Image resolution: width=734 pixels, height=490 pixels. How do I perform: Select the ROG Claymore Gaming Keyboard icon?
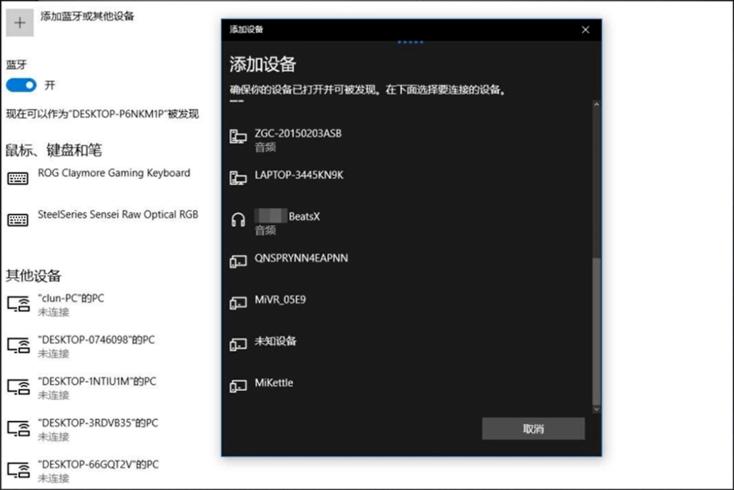18,178
